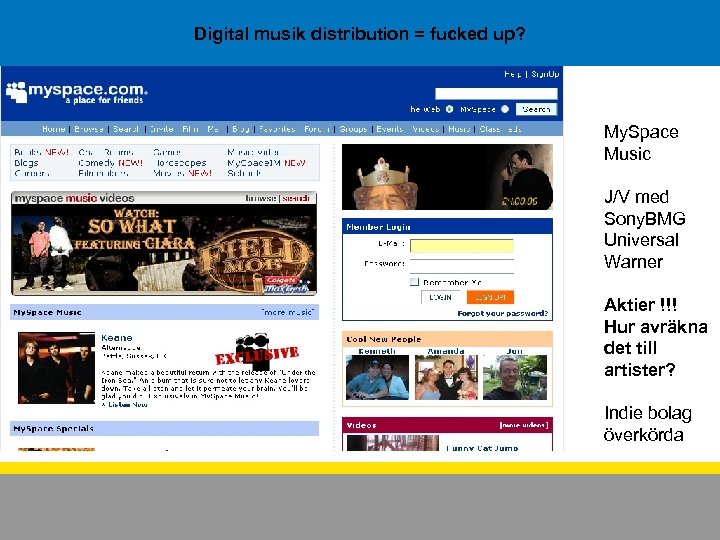Open the Movies NEW! category link

tap(182, 174)
